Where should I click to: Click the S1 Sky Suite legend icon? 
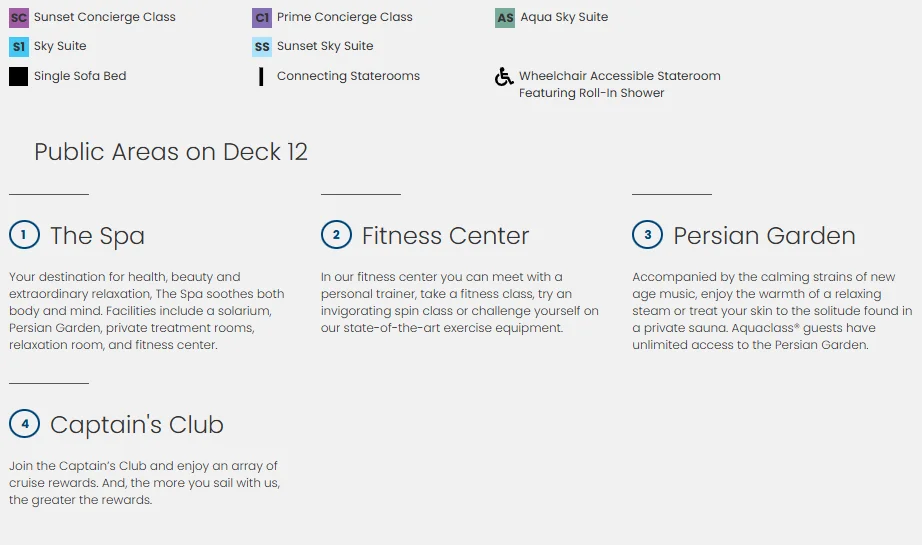pos(19,46)
